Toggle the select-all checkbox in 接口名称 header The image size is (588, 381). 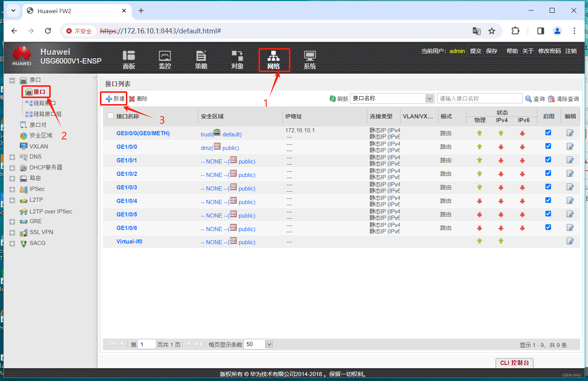110,116
